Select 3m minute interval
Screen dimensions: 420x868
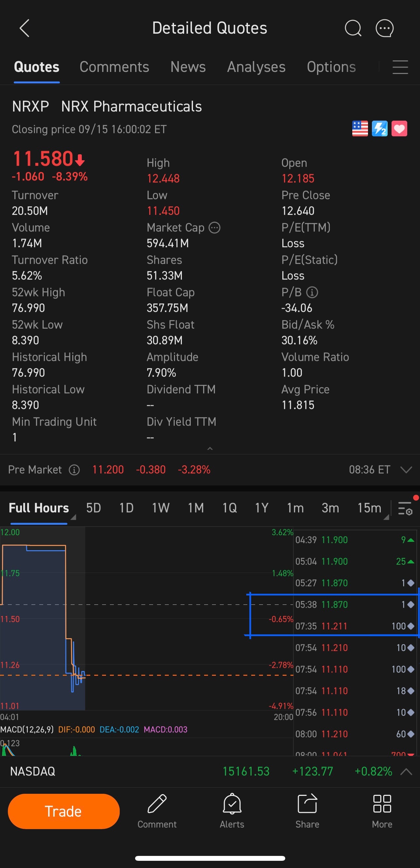(x=330, y=508)
